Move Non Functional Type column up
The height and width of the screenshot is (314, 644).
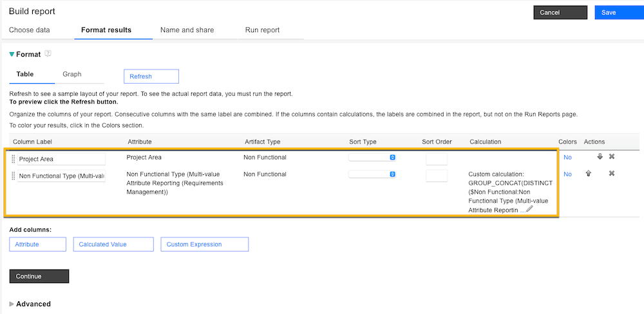coord(588,174)
